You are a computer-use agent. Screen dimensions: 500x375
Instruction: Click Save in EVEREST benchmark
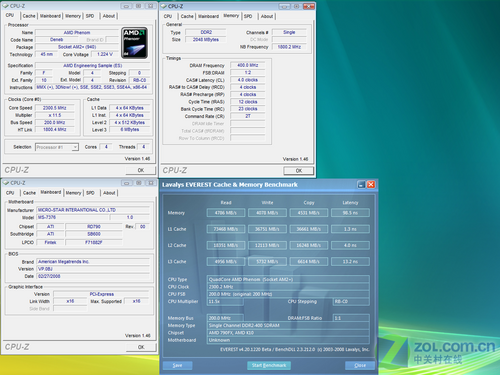pos(177,365)
